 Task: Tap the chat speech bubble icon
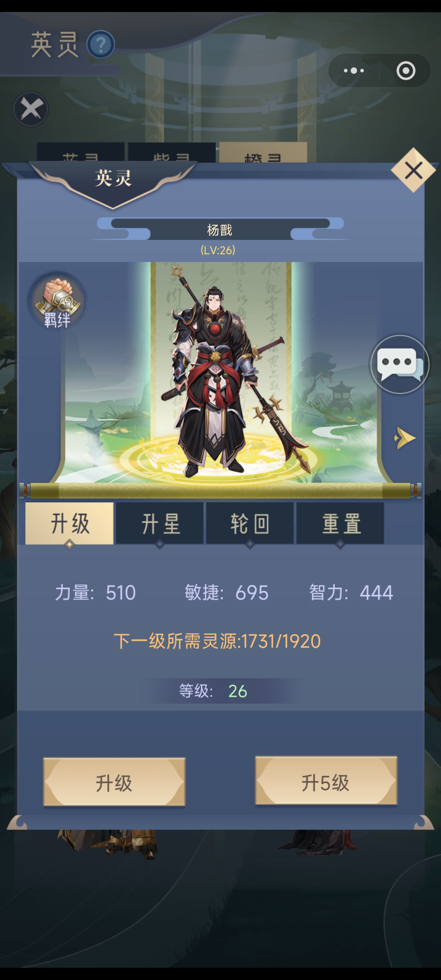(399, 364)
